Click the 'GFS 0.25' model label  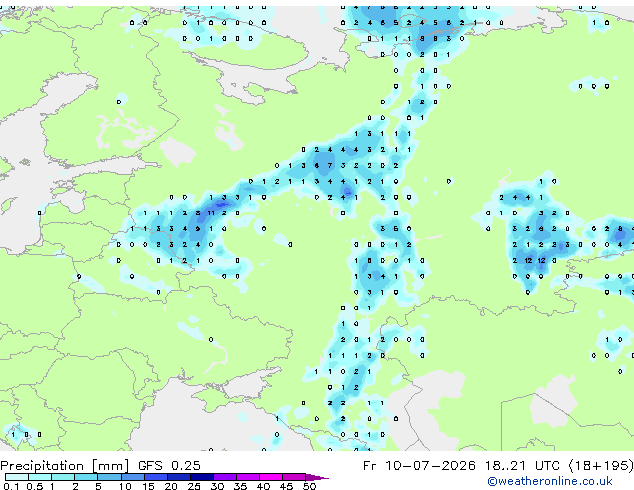[x=169, y=466]
